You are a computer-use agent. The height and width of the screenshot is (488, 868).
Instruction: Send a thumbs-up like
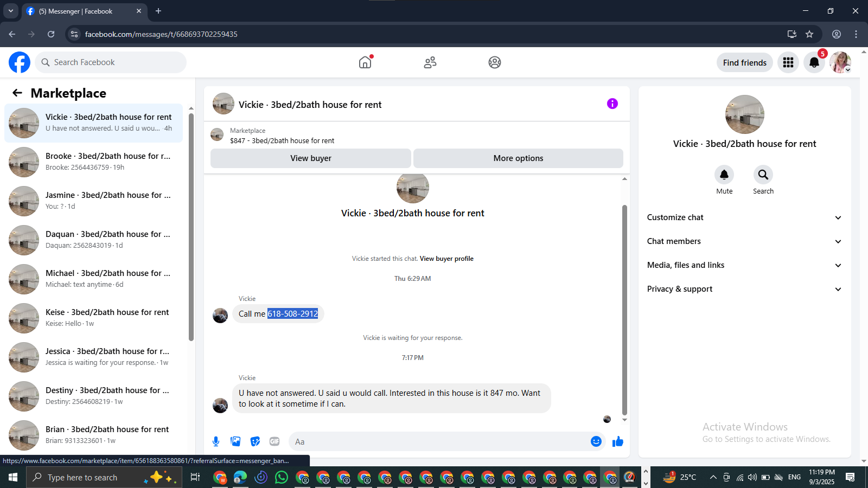(x=618, y=441)
